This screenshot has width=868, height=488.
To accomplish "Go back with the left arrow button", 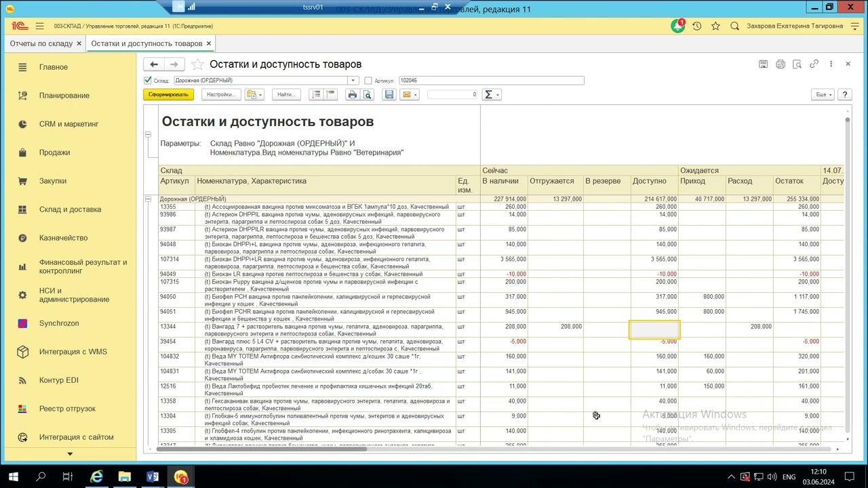I will [x=154, y=64].
